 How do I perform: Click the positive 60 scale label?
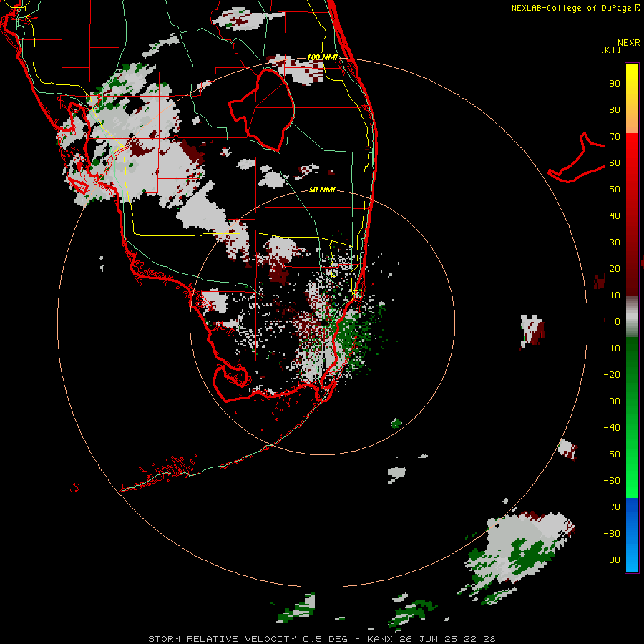point(615,162)
